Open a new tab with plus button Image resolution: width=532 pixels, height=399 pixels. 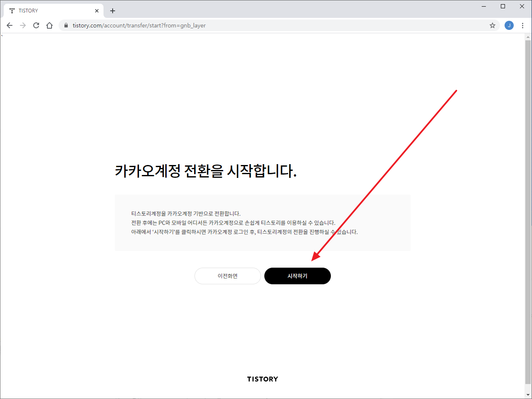pyautogui.click(x=113, y=11)
